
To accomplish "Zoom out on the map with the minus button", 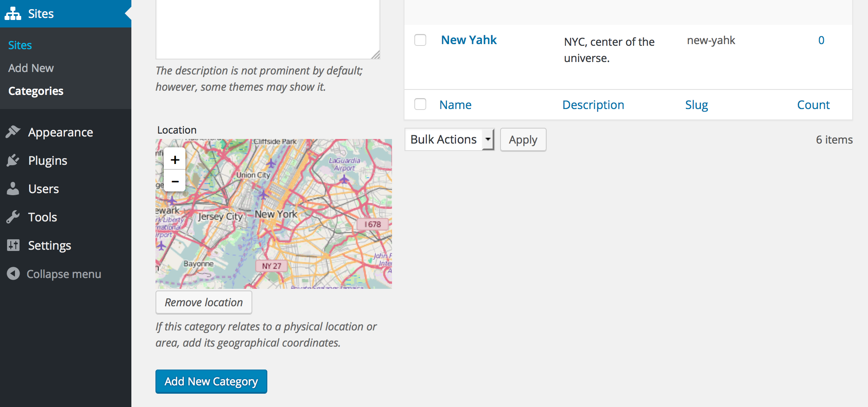I will coord(175,181).
